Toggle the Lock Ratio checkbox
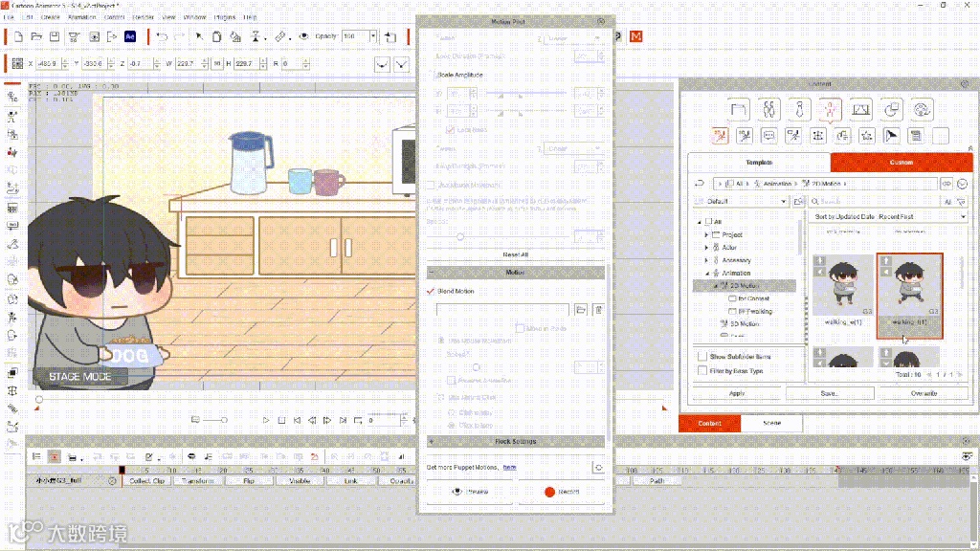980x551 pixels. pos(450,130)
